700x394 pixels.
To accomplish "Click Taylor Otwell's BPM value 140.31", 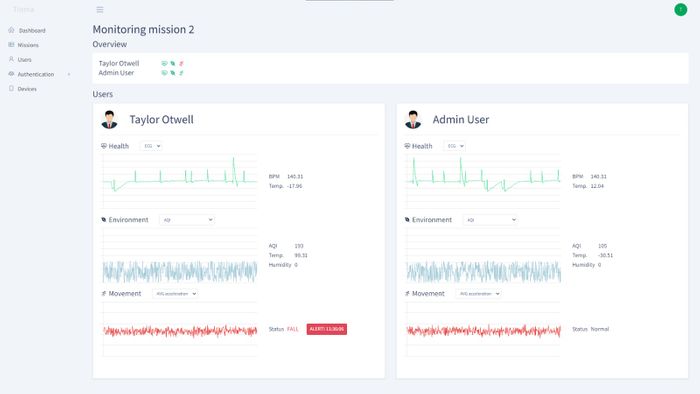I will point(295,176).
